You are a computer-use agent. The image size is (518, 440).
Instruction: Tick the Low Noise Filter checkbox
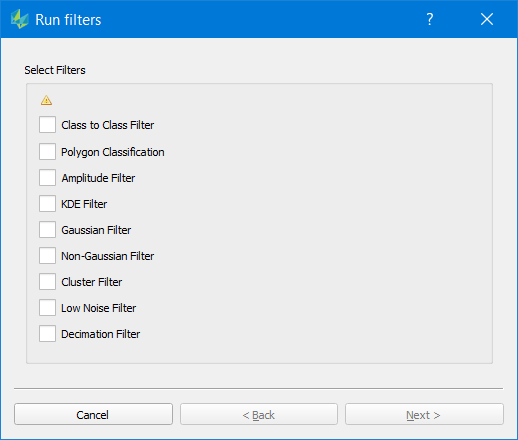pos(47,308)
